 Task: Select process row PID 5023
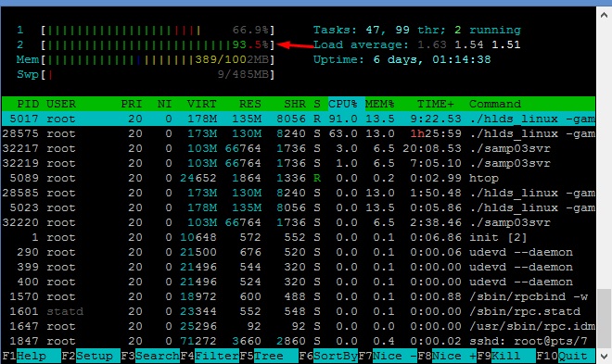tap(299, 207)
